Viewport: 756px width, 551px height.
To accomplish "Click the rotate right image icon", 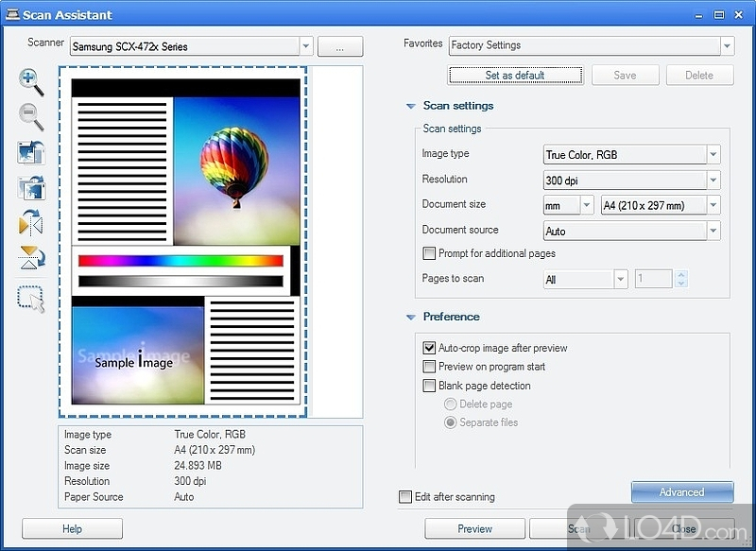I will coord(31,187).
